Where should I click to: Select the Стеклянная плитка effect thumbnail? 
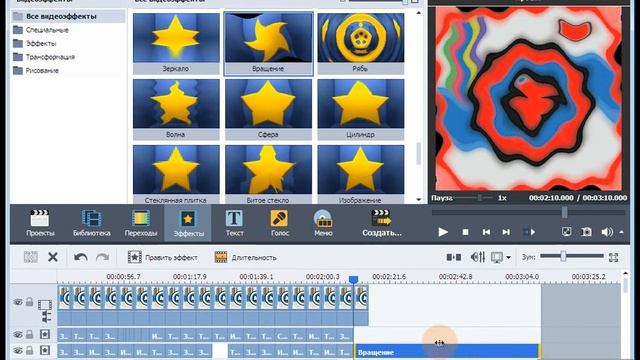click(x=176, y=175)
